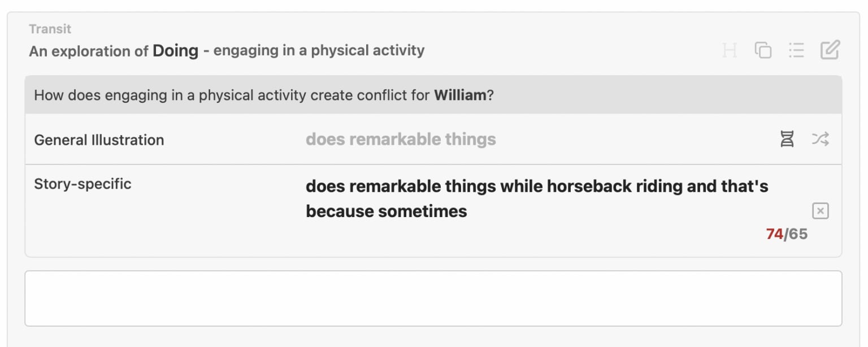Click the bold word Doing in title
This screenshot has width=868, height=347.
(x=175, y=51)
